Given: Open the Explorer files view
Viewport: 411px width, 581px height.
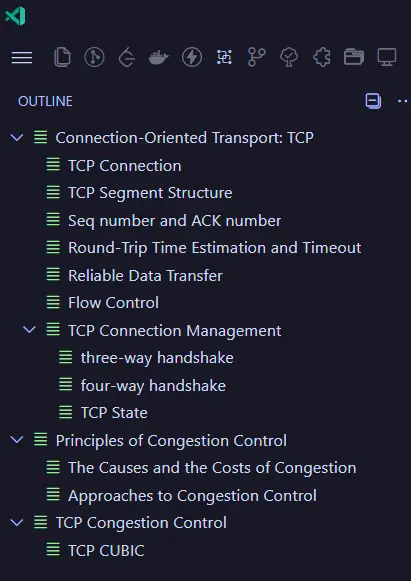Looking at the screenshot, I should click(x=62, y=57).
